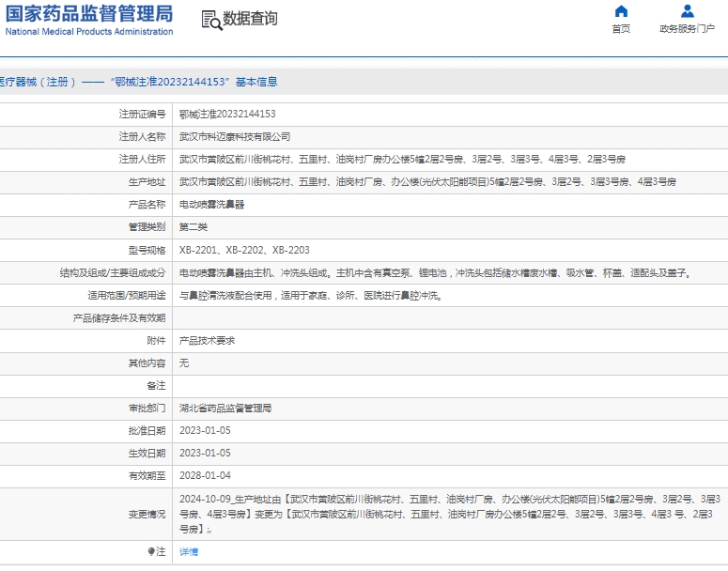Click approval date 2023-01-05 in 批准日期 row
Image resolution: width=728 pixels, height=571 pixels.
[x=205, y=430]
